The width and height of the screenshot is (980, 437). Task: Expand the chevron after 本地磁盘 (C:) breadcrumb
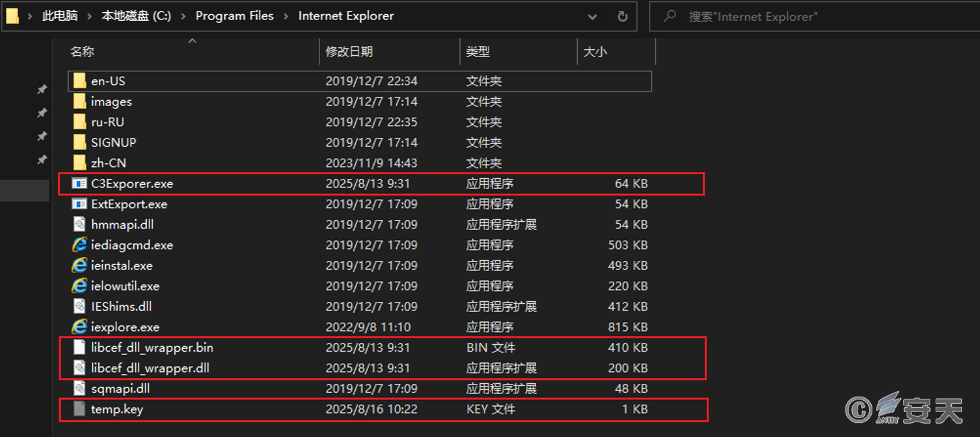pyautogui.click(x=183, y=16)
